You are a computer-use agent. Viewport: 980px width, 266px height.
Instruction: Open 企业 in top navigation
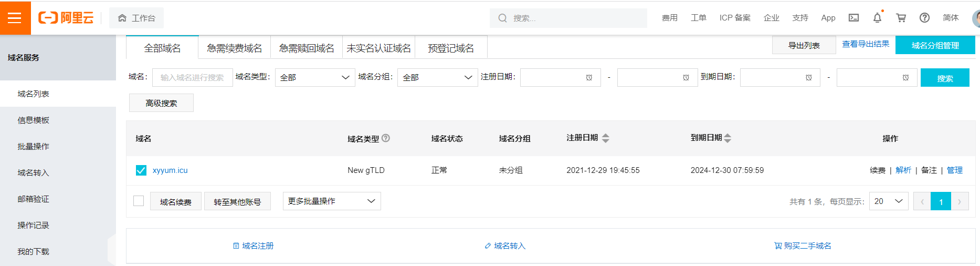[x=772, y=18]
